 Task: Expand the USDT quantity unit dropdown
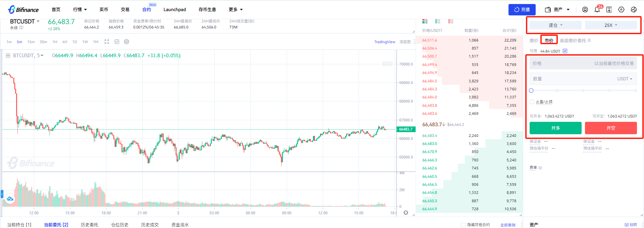click(x=625, y=79)
